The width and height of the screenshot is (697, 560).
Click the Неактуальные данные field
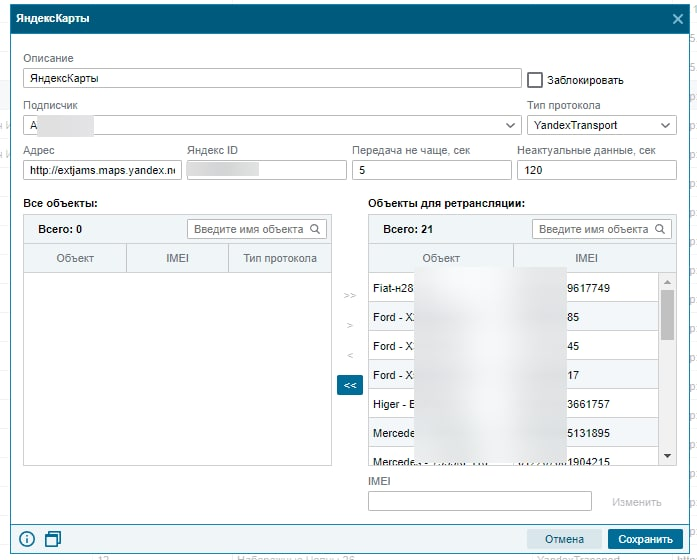pos(597,170)
